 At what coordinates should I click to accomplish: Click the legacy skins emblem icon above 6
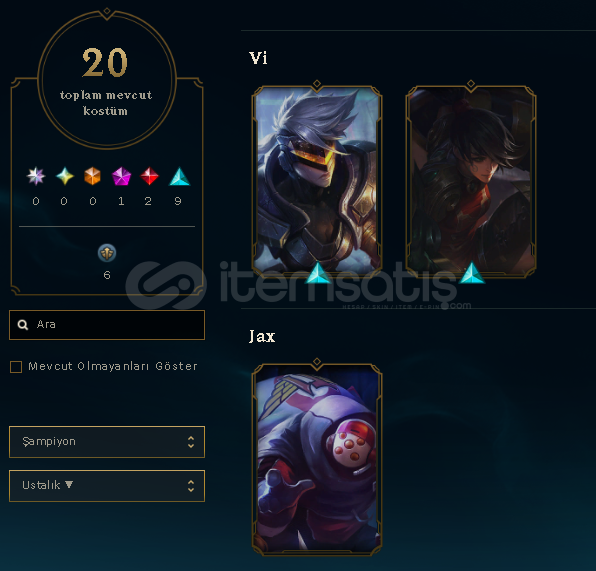click(107, 253)
